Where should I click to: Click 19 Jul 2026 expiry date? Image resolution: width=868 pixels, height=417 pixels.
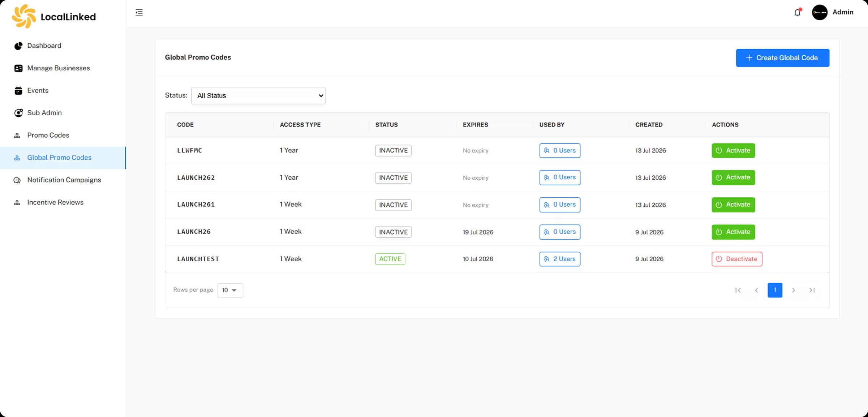click(x=478, y=232)
